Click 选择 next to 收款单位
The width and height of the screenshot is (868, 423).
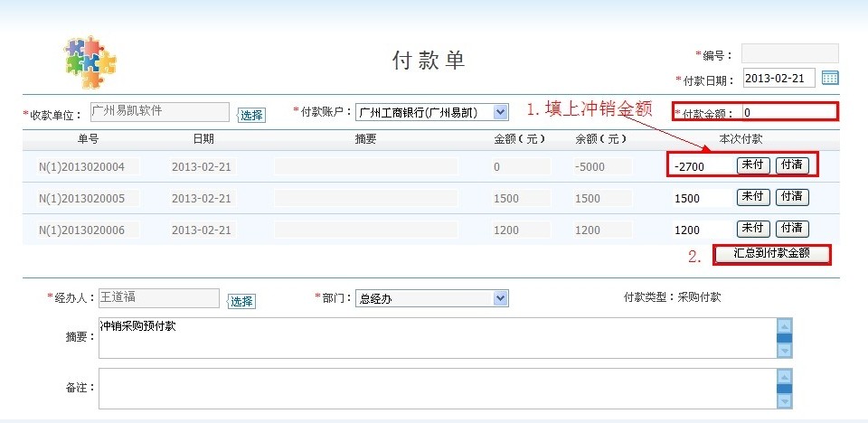pyautogui.click(x=251, y=115)
